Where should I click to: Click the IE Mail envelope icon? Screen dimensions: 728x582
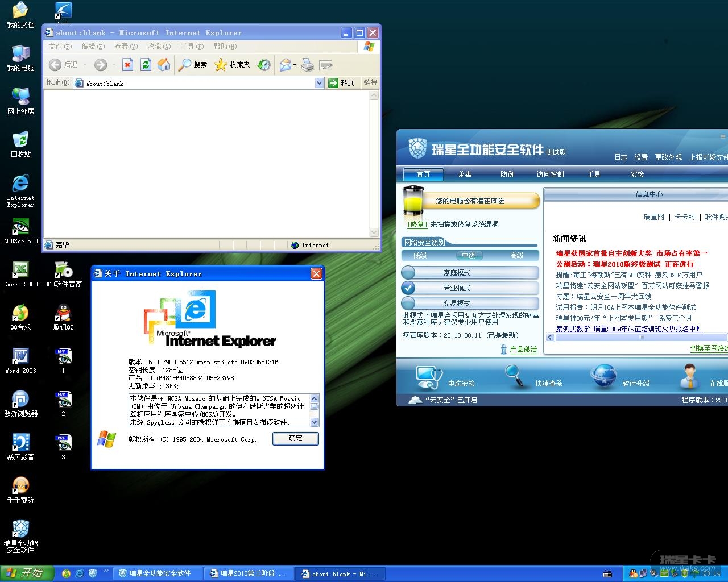285,65
